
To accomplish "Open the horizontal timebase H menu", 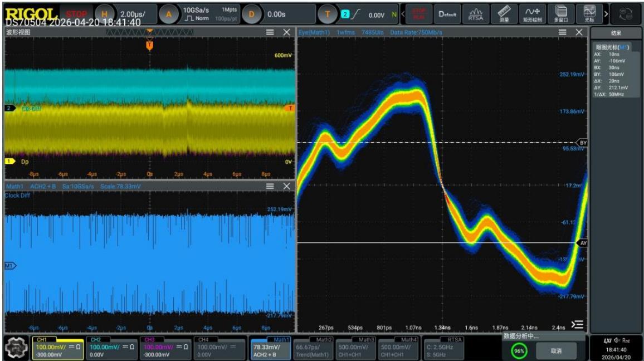I will pyautogui.click(x=104, y=14).
